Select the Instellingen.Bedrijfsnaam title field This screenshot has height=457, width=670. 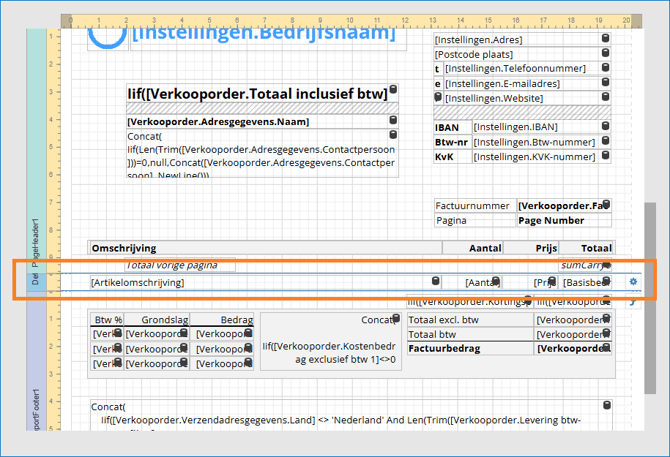(x=262, y=34)
